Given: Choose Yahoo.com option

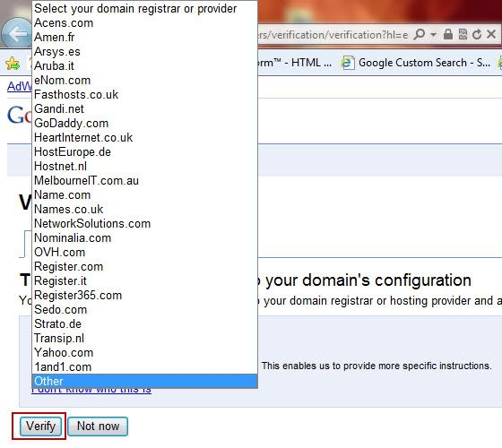Looking at the screenshot, I should click(x=144, y=353).
